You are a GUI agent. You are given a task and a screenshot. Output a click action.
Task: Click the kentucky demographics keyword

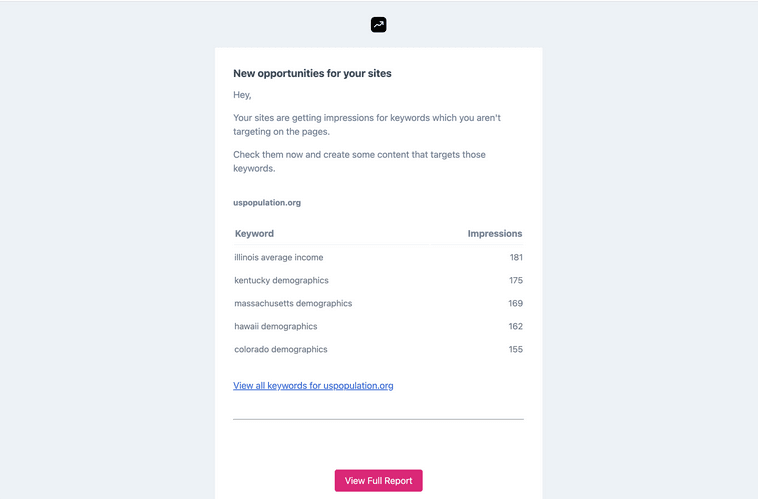click(281, 280)
